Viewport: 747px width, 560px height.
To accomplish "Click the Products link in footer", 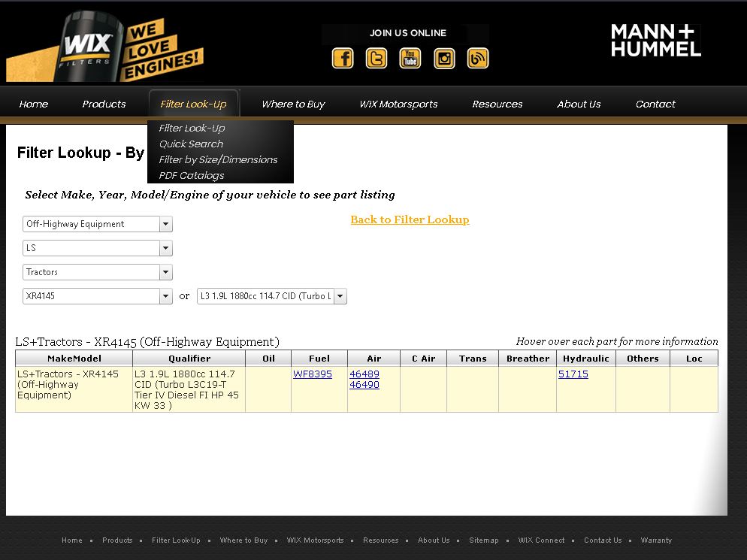I will [117, 540].
